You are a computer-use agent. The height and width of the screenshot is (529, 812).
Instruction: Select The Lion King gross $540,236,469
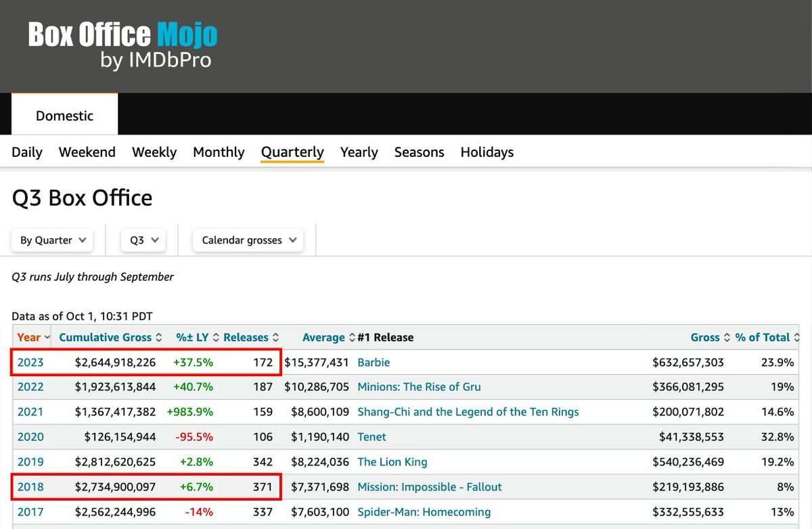687,462
